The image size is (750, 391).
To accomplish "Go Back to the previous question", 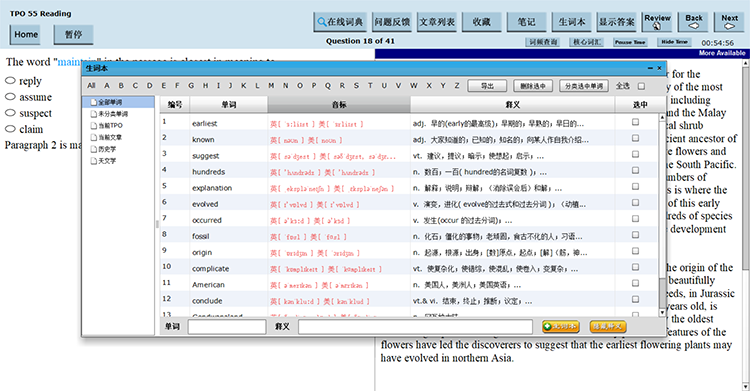I will [694, 22].
